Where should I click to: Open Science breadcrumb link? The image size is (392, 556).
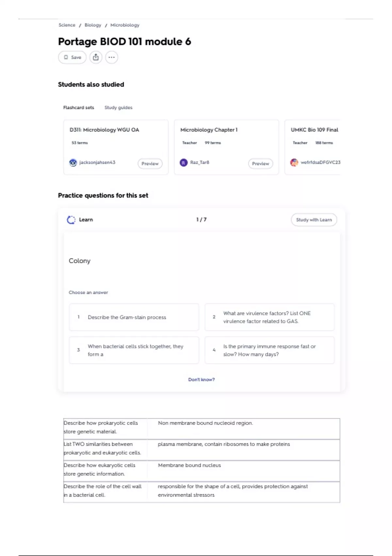67,25
